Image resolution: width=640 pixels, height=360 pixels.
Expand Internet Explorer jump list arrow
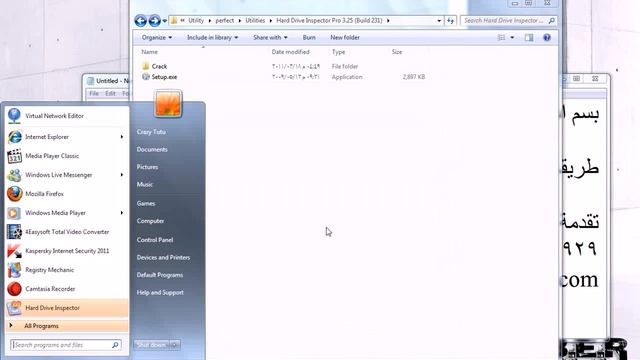pos(122,137)
